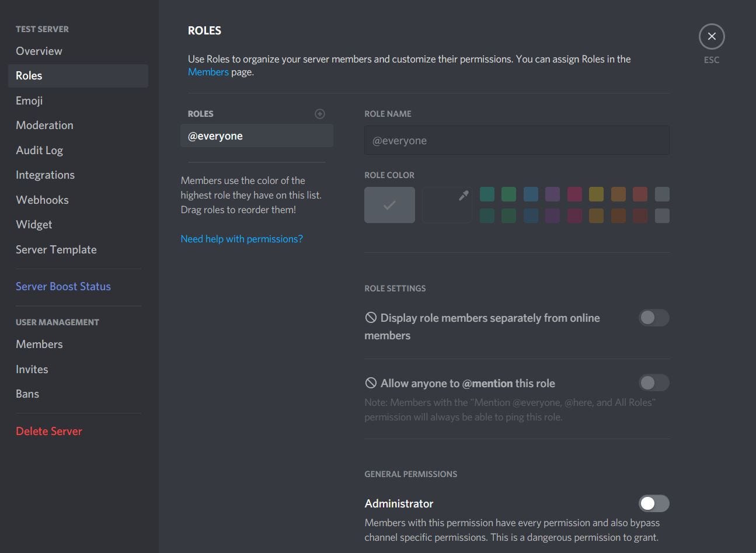Pick the teal color swatch in top row
Viewport: 756px width, 553px height.
(x=487, y=194)
